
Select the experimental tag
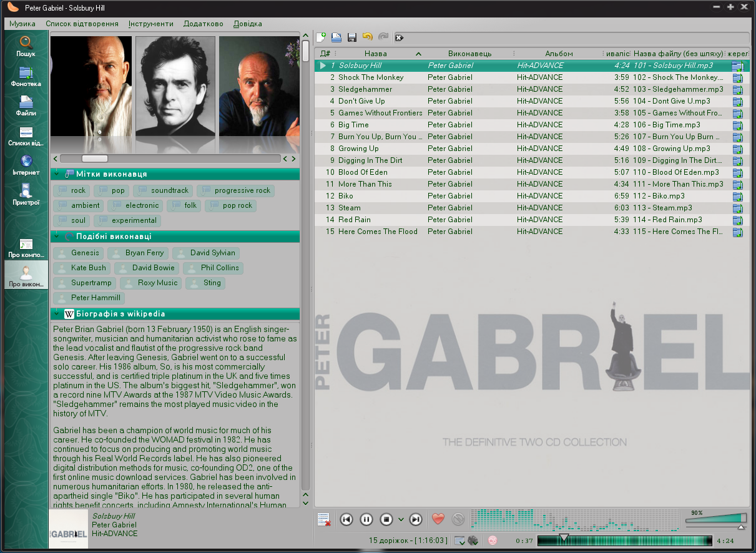[127, 220]
